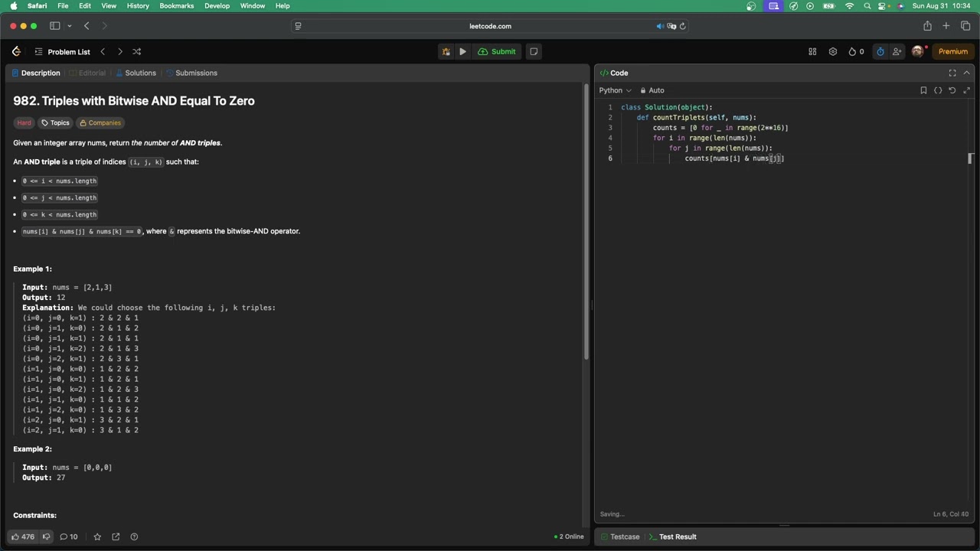Start the stopwatch timer icon
This screenshot has height=551, width=980.
tap(880, 51)
